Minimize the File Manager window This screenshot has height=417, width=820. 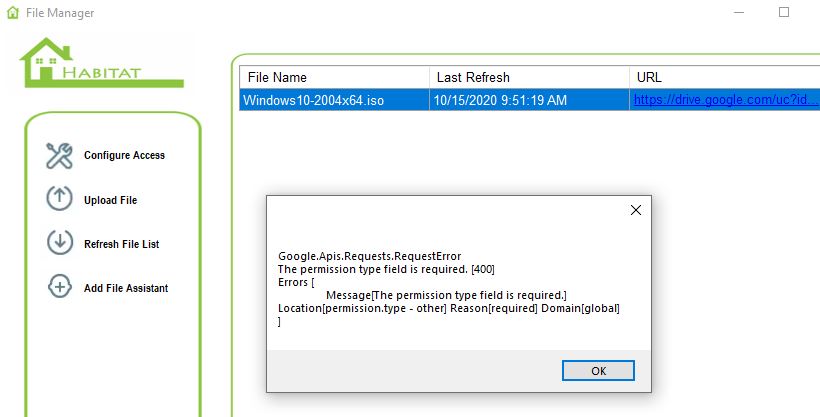(x=738, y=13)
